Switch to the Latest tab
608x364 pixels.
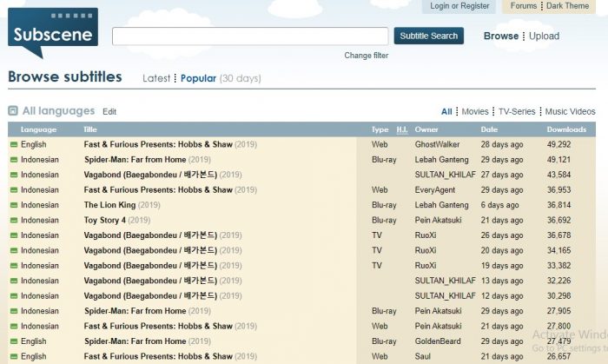coord(156,78)
